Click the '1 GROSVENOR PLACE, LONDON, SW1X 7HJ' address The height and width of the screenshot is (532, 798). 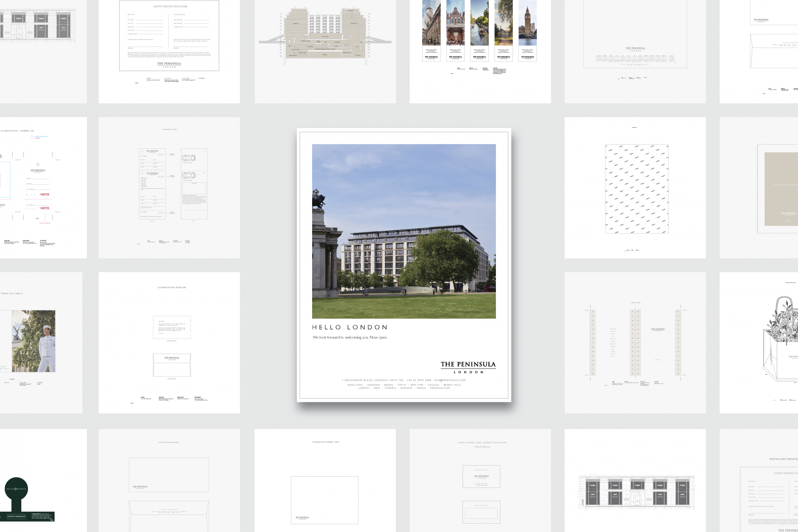tap(372, 380)
